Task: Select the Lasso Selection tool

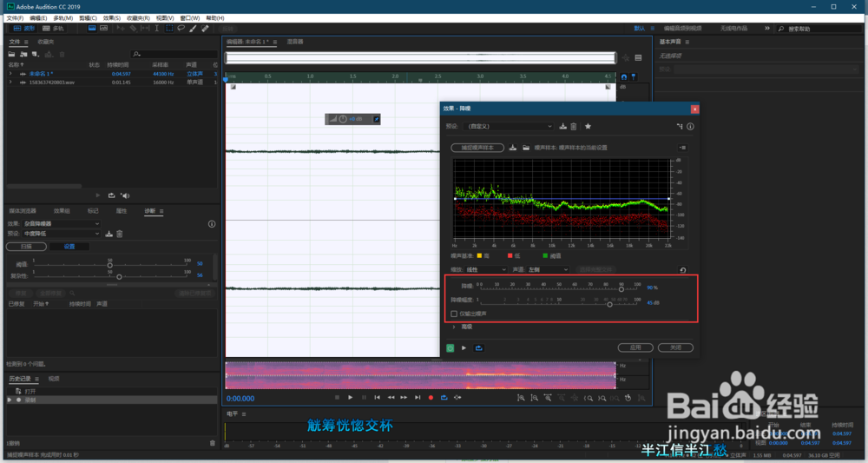Action: click(181, 29)
